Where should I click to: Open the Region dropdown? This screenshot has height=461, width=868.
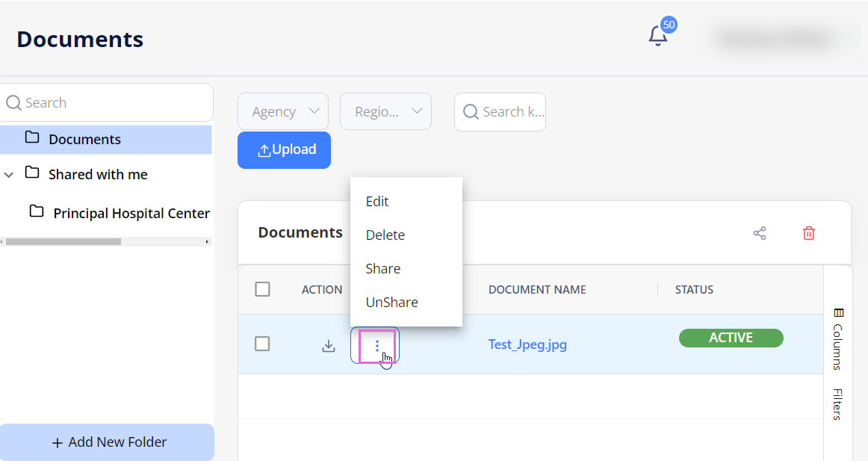click(x=386, y=111)
